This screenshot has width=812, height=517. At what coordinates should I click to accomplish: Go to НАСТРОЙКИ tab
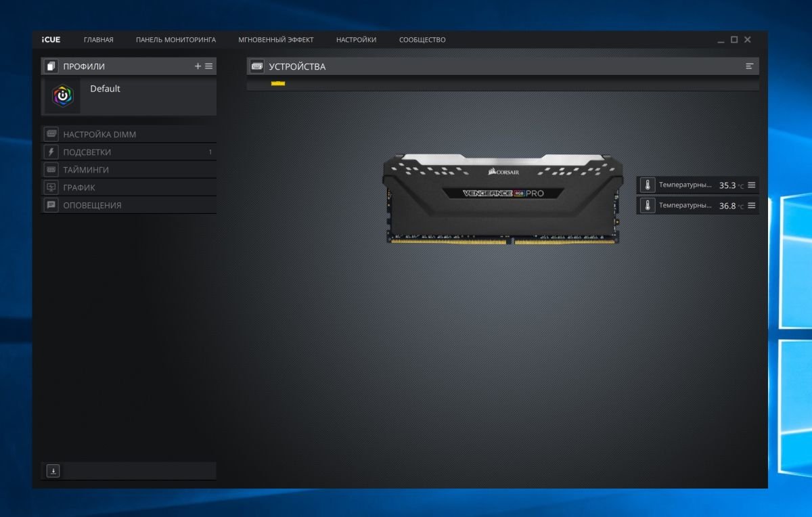[357, 40]
